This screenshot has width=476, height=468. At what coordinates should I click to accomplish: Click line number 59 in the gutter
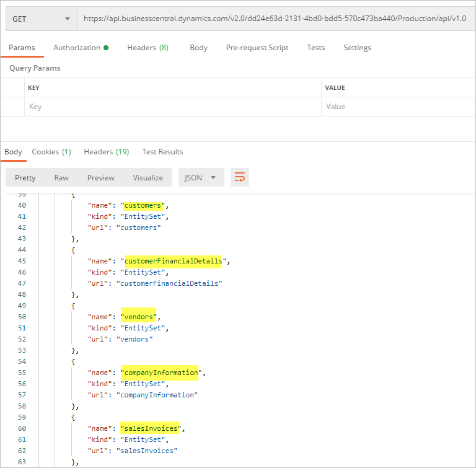[x=22, y=417]
